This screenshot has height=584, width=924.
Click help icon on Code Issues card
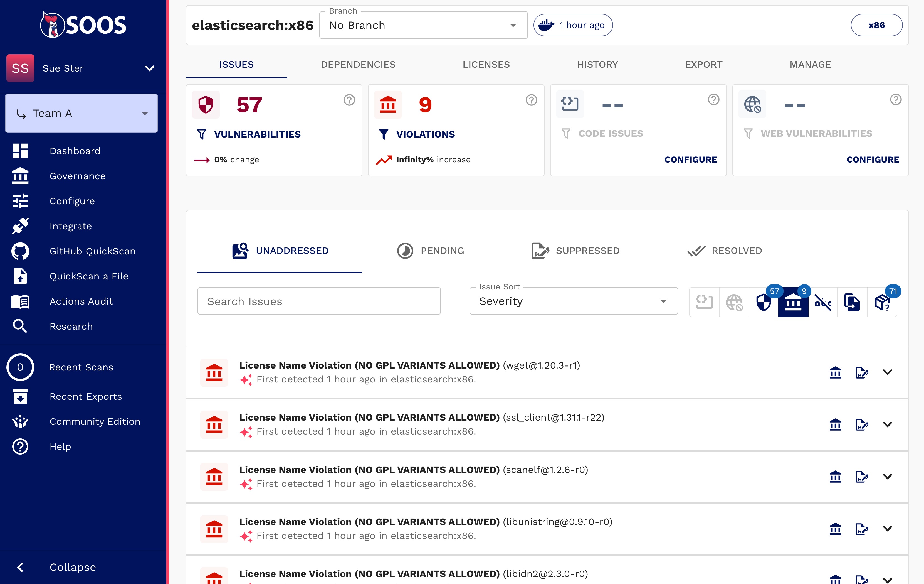[x=713, y=100]
